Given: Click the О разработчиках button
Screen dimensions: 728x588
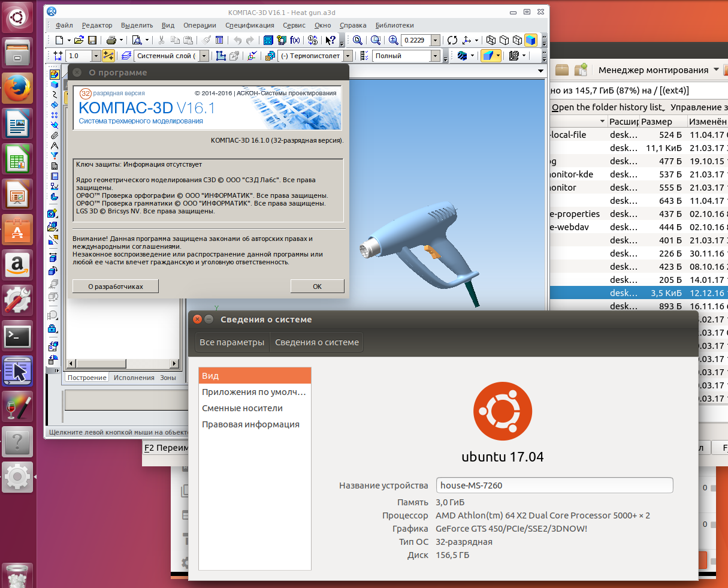Looking at the screenshot, I should pos(116,287).
